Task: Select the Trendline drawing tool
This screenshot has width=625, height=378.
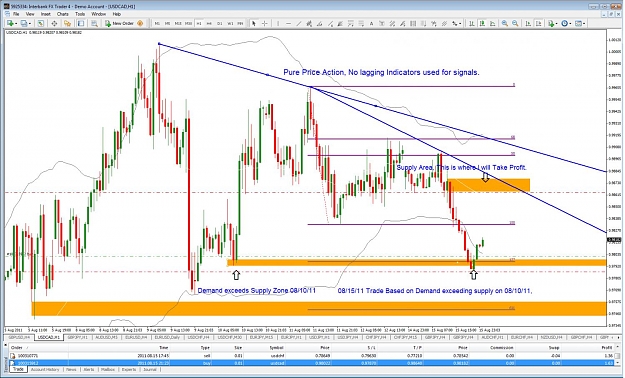Action: click(299, 24)
